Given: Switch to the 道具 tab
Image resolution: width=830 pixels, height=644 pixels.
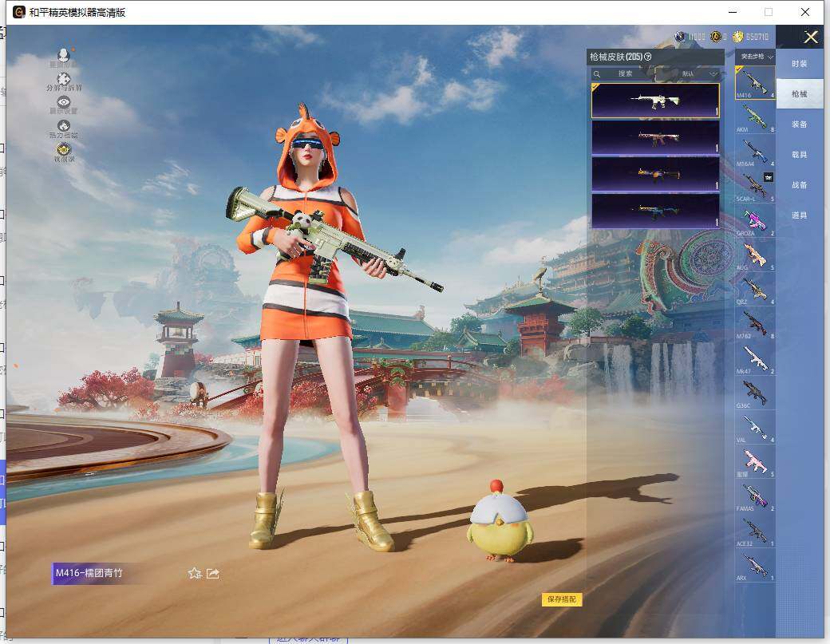Looking at the screenshot, I should click(x=800, y=215).
